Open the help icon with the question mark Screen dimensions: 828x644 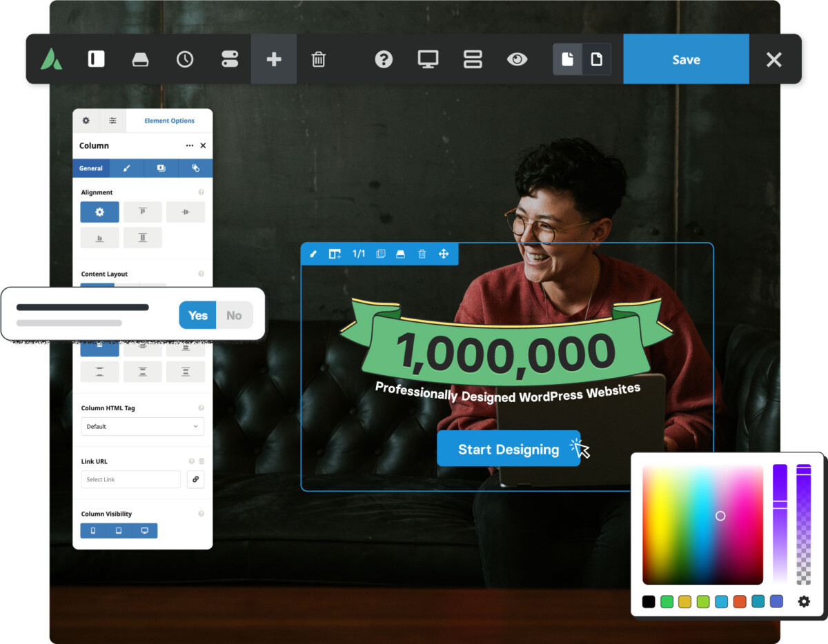[x=384, y=59]
